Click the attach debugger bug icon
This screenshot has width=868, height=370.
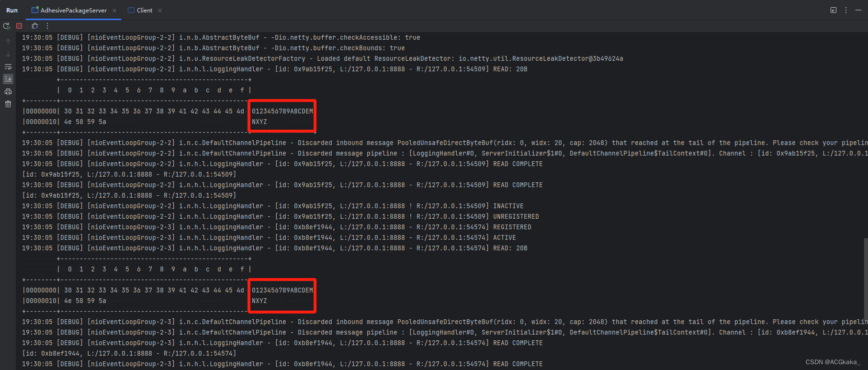pos(35,26)
